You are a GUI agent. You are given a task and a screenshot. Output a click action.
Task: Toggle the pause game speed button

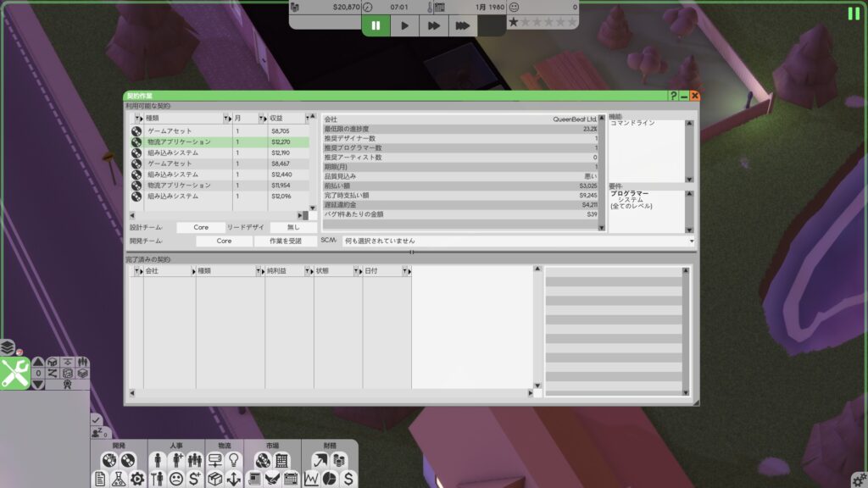[x=376, y=25]
